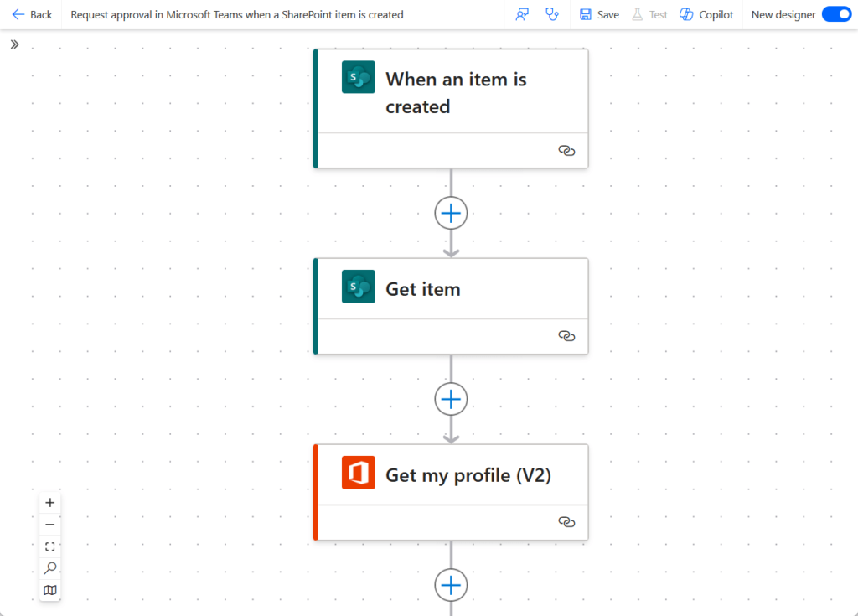Open the send feedback icon

point(522,15)
